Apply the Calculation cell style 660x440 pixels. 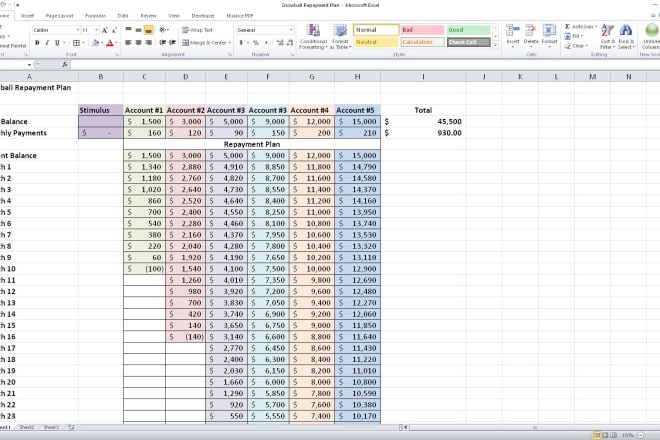point(422,42)
